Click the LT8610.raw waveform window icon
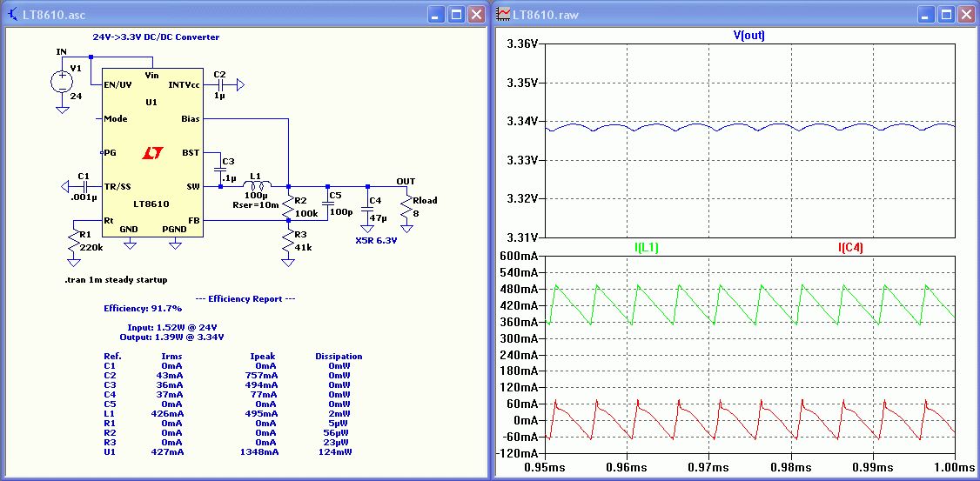 [503, 15]
